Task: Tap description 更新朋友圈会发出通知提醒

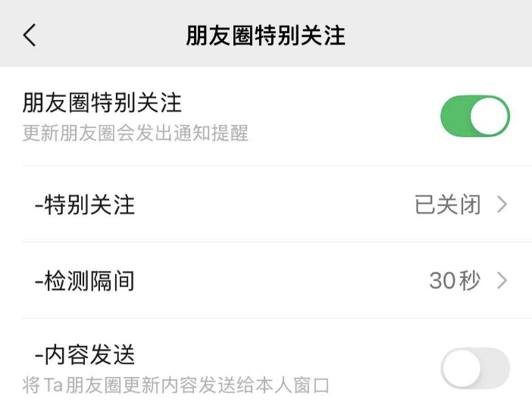Action: pos(136,132)
